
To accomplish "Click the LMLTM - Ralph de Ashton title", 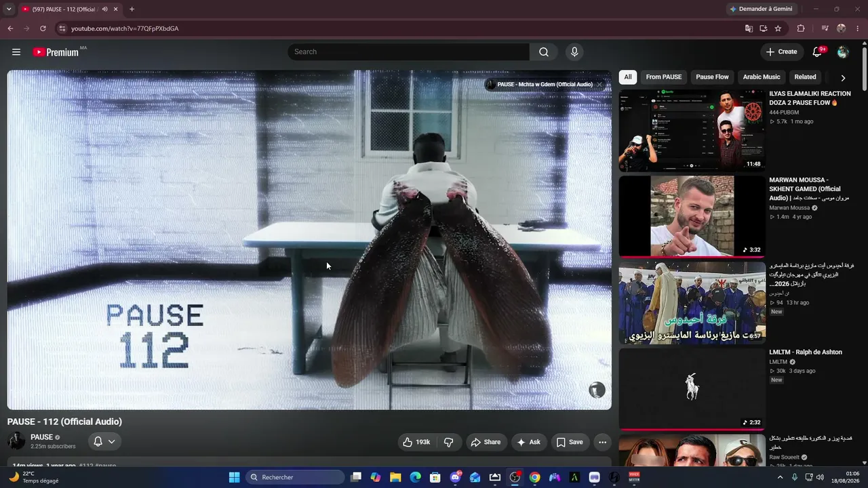I will [806, 352].
